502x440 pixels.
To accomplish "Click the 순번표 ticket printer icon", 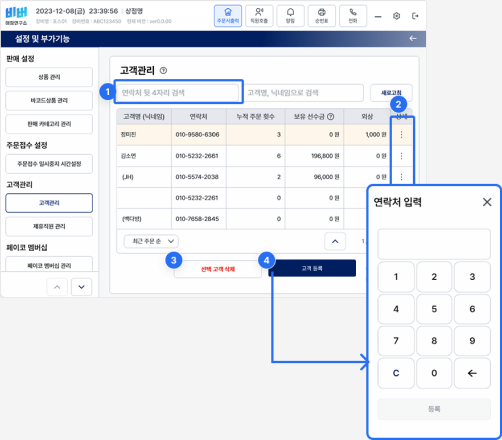I will pyautogui.click(x=322, y=16).
